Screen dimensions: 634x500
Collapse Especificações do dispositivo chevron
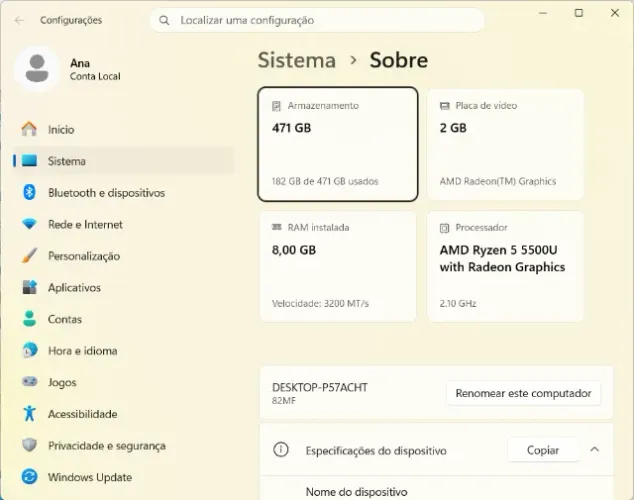click(594, 449)
